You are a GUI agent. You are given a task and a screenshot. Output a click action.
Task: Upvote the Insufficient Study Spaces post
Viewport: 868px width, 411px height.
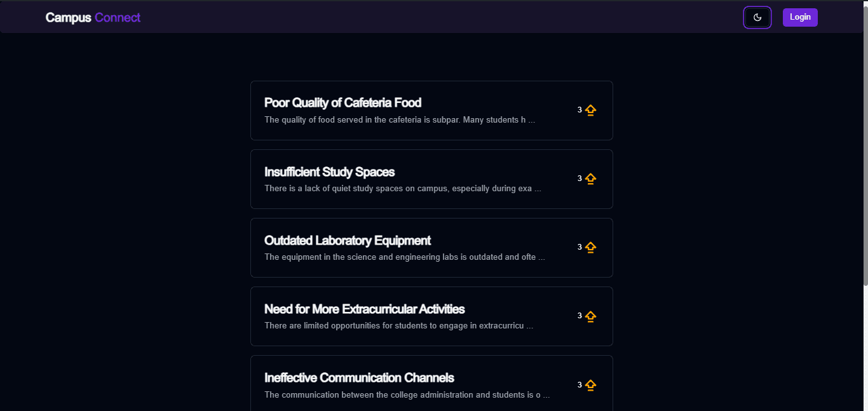coord(591,179)
